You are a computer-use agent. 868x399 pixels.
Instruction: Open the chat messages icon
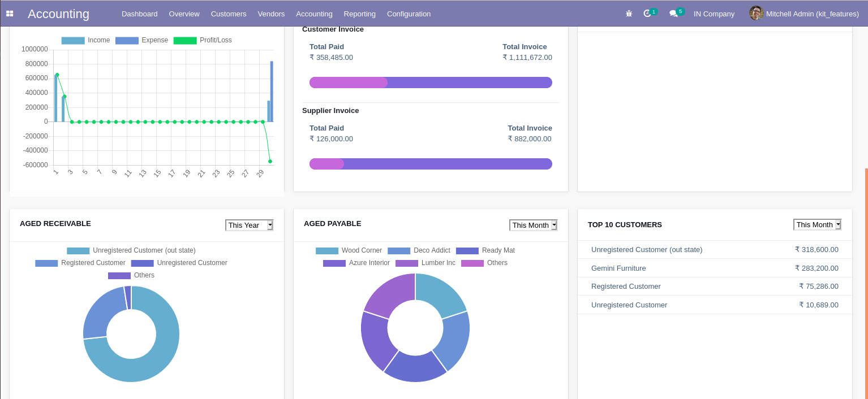[673, 14]
